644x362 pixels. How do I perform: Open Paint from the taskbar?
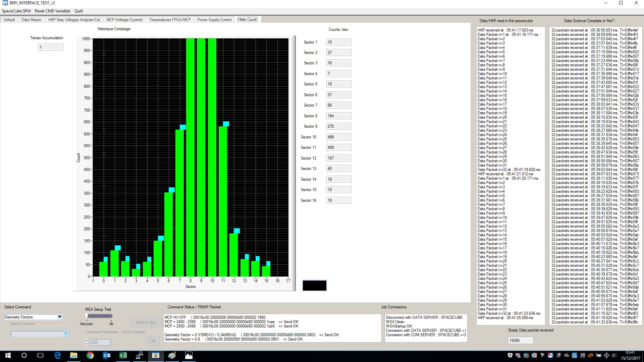click(x=172, y=355)
